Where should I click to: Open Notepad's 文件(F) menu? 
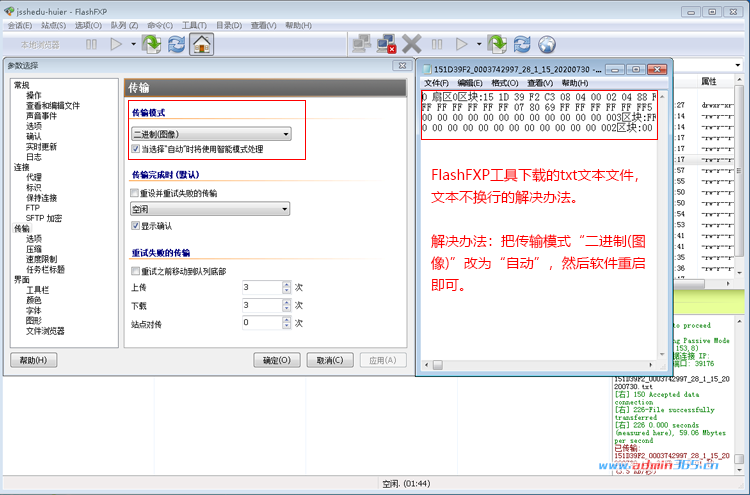point(436,83)
